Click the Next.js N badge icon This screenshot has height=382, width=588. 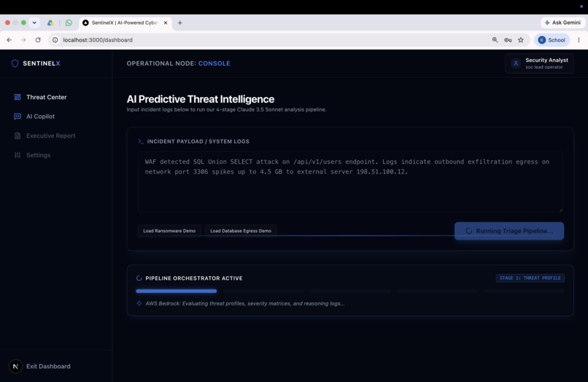pyautogui.click(x=16, y=366)
